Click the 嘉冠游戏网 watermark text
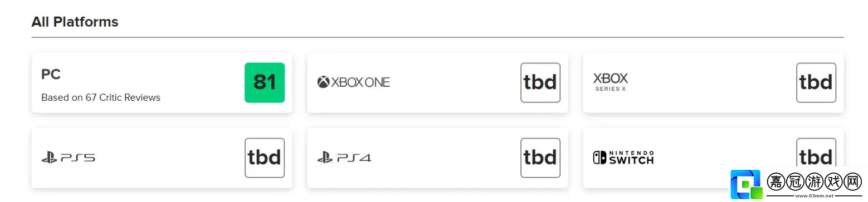The height and width of the screenshot is (202, 868). [815, 182]
